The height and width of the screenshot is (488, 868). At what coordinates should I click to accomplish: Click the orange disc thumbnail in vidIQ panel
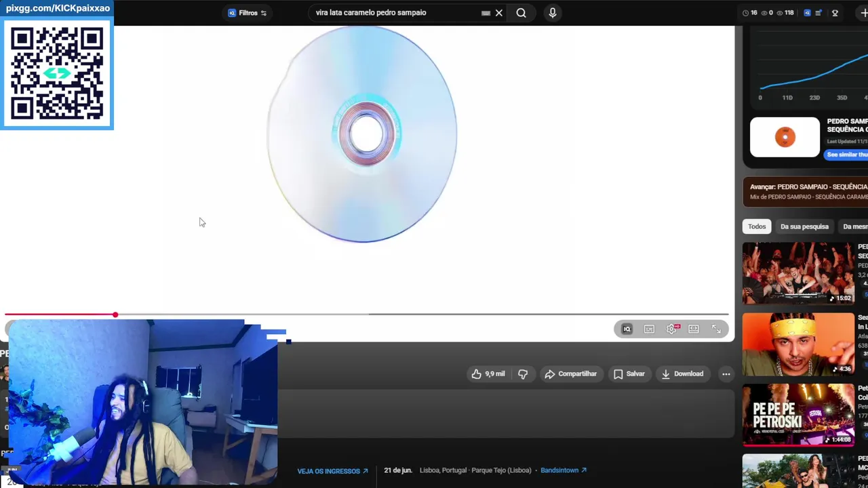785,137
